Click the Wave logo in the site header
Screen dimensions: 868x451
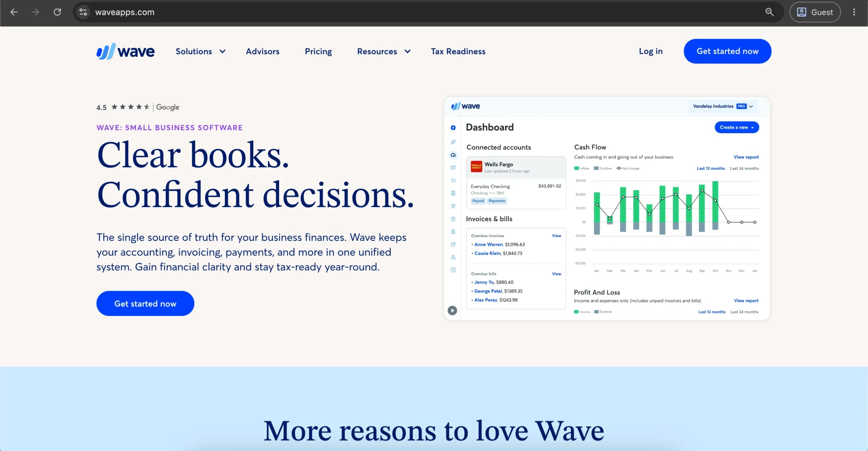click(125, 51)
